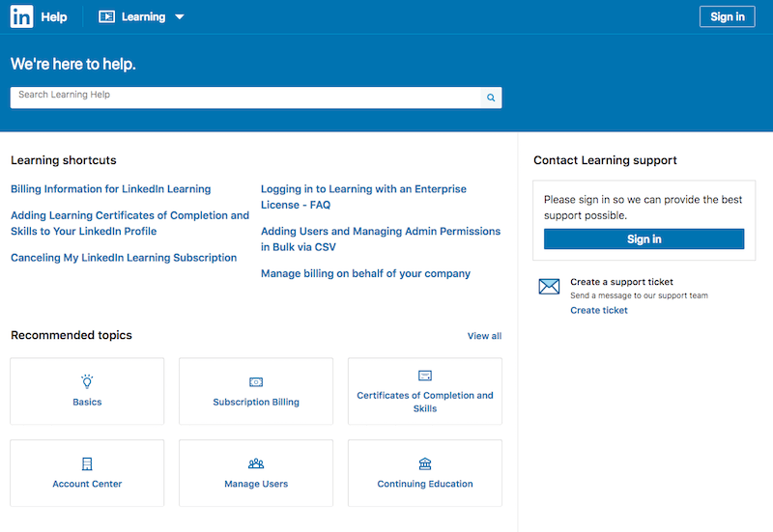Click the Account Center building icon

(87, 464)
